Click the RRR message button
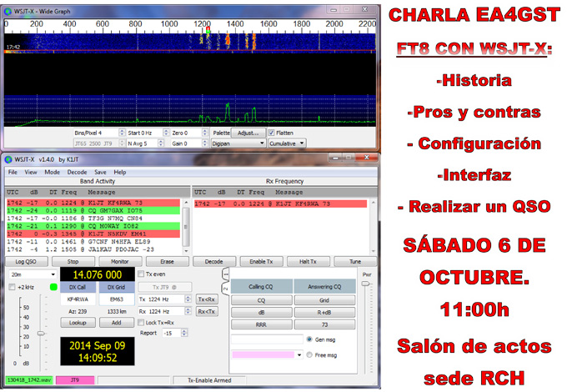The height and width of the screenshot is (392, 567). (262, 324)
